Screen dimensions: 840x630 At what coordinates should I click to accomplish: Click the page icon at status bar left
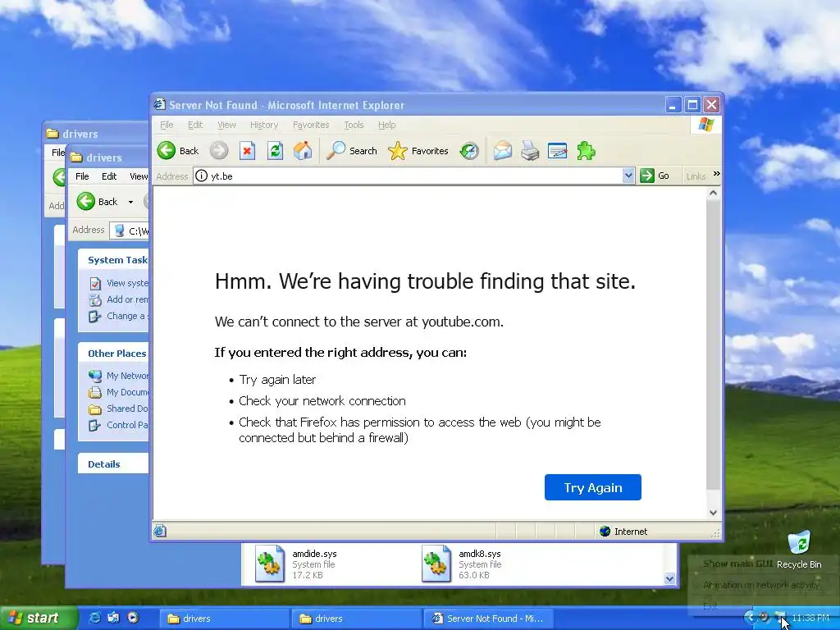160,531
